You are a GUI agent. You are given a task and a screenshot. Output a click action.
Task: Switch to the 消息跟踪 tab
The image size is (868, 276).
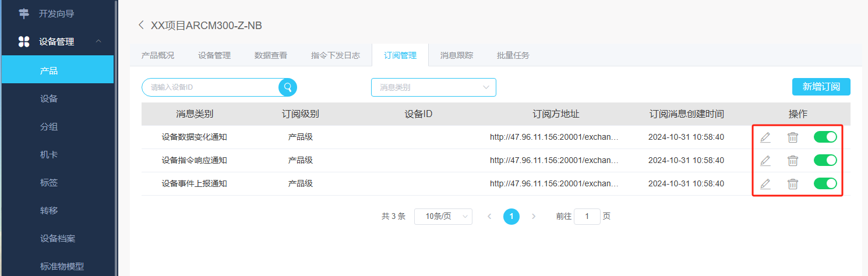coord(456,55)
